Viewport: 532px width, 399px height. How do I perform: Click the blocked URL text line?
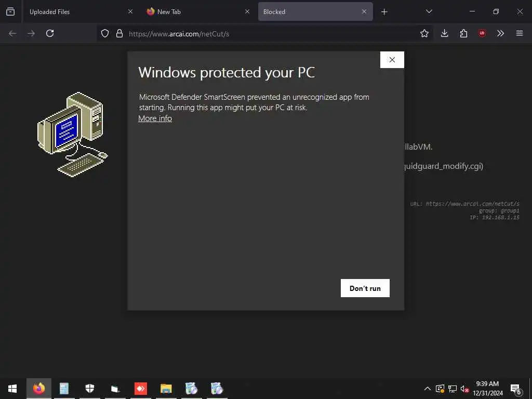(x=464, y=204)
